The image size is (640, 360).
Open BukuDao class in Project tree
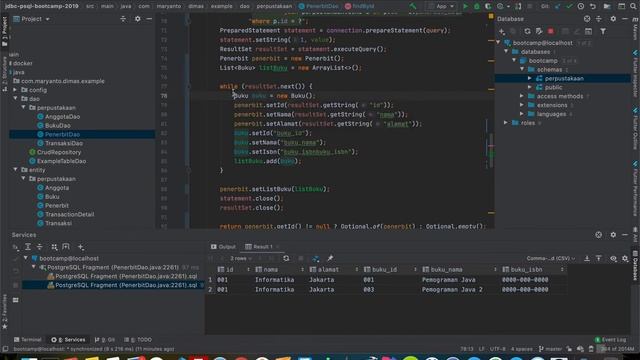58,126
